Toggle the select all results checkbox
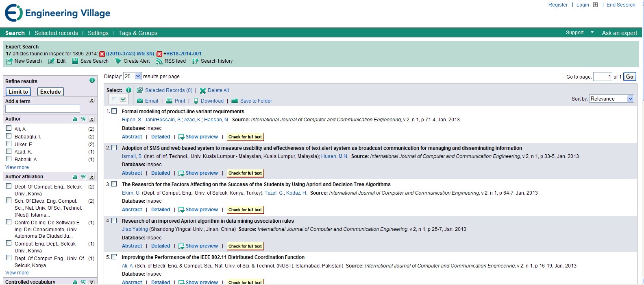The width and height of the screenshot is (644, 285). [114, 99]
